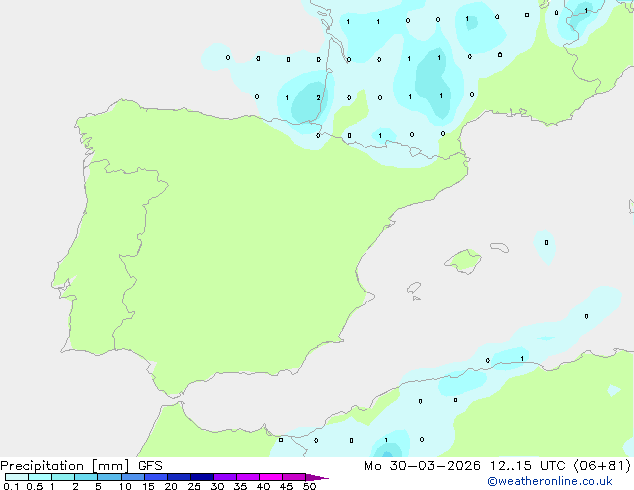Click the "12..15 UTC" time text
The height and width of the screenshot is (490, 634).
(x=527, y=466)
